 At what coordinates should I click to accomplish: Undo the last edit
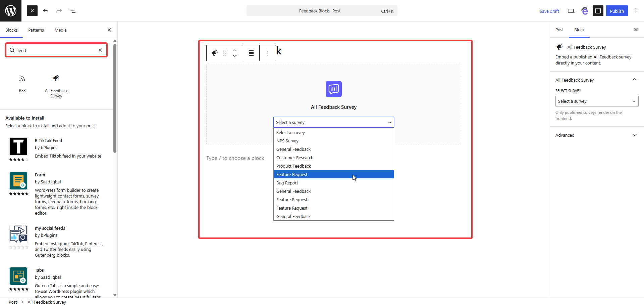click(x=46, y=11)
